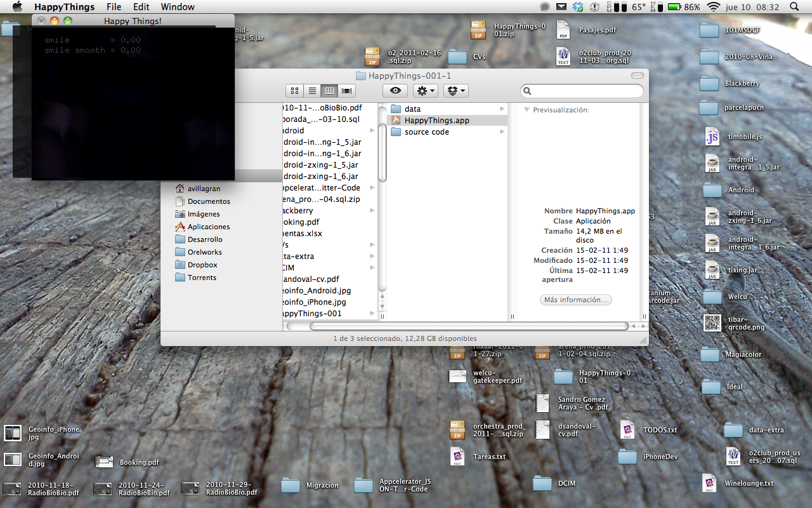The image size is (812, 508).
Task: Select Winelounge.txt on the desktop
Action: tap(738, 483)
